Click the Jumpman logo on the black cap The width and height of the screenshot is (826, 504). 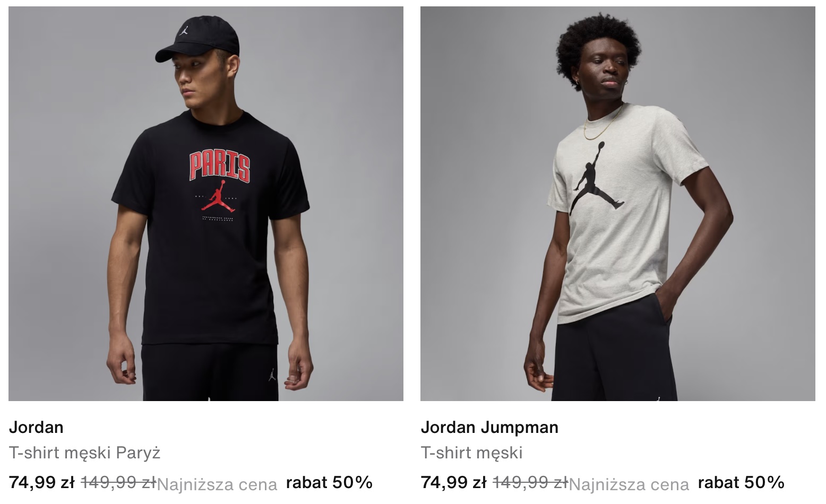pyautogui.click(x=183, y=30)
